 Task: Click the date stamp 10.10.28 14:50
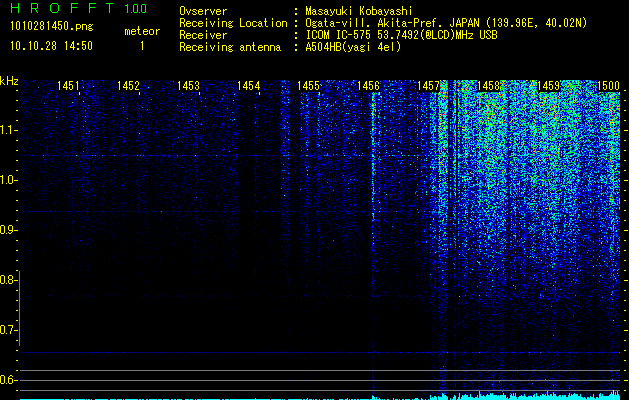[51, 46]
